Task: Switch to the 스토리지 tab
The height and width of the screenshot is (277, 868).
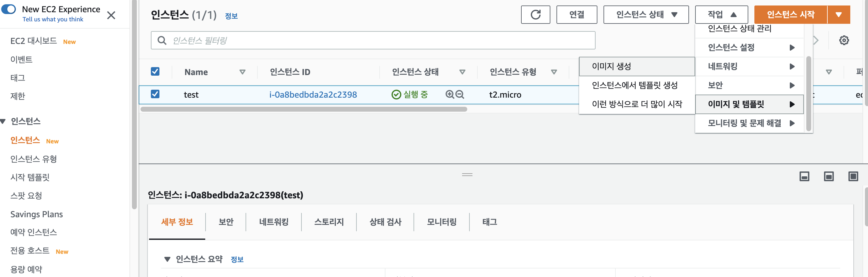Action: click(329, 222)
